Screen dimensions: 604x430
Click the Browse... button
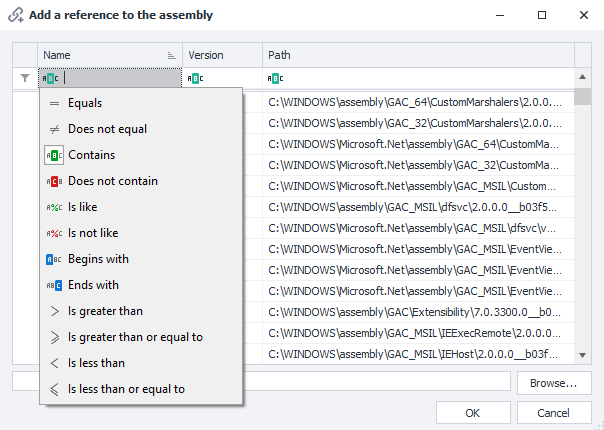click(x=553, y=383)
